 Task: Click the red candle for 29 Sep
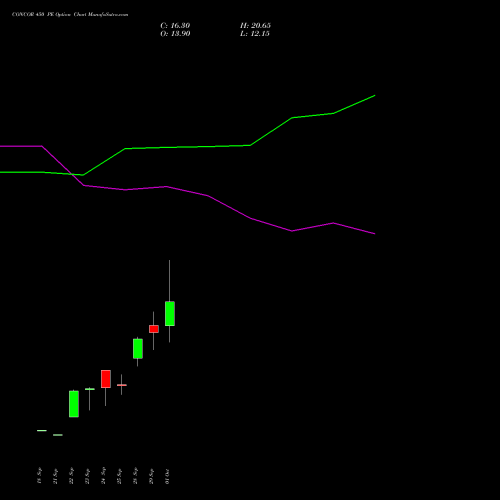pyautogui.click(x=154, y=329)
